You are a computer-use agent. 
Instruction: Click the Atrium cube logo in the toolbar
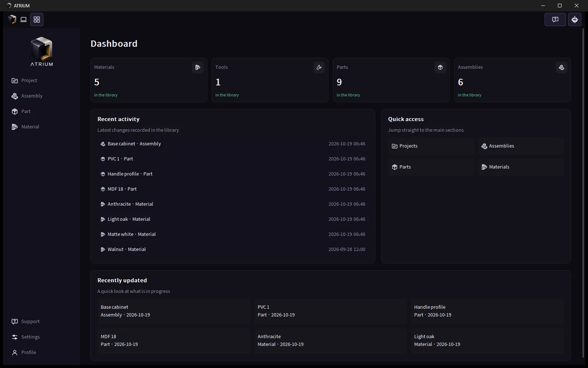pyautogui.click(x=12, y=20)
